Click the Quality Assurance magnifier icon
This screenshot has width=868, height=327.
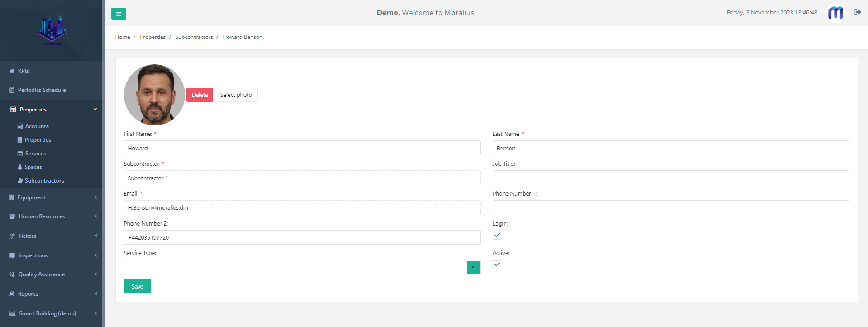(x=12, y=274)
